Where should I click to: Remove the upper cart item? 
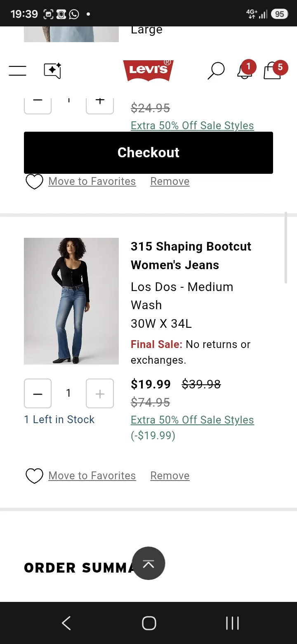point(170,181)
